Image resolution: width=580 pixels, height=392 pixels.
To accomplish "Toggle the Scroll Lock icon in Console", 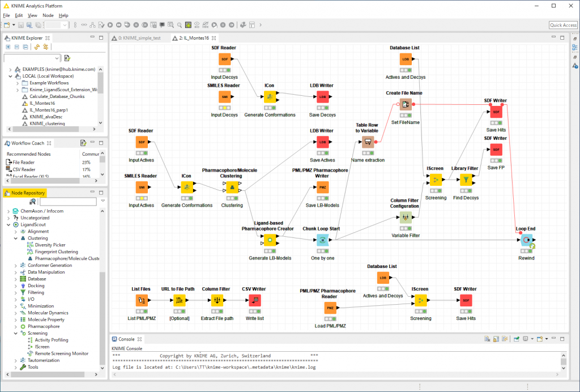I will [496, 339].
